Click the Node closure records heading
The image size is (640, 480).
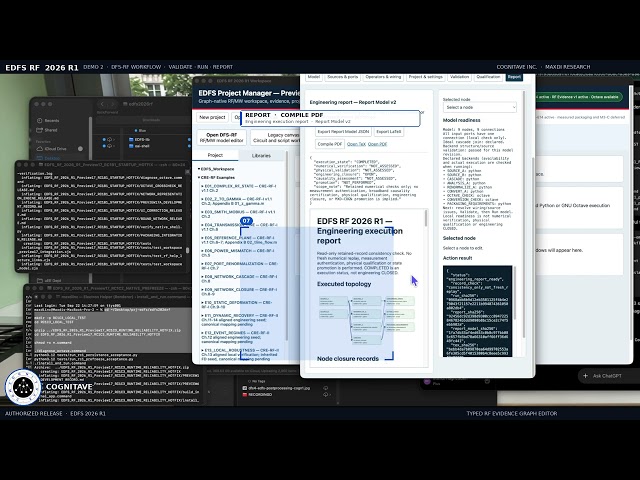[348, 359]
